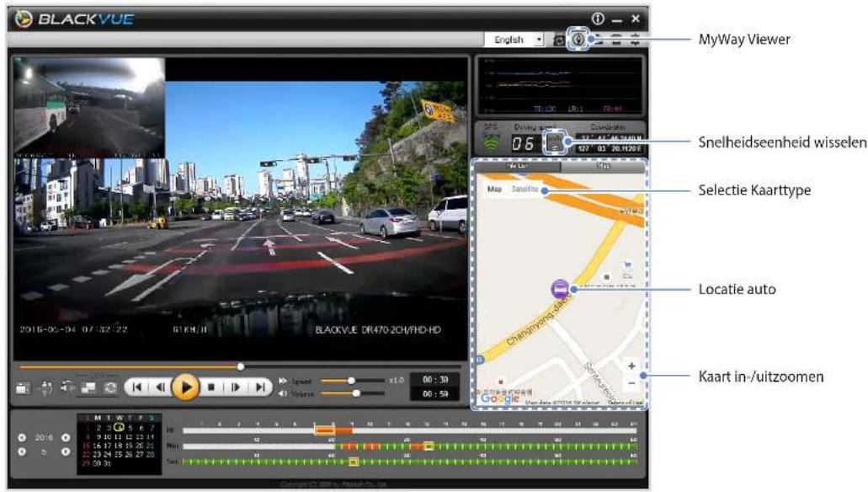
Task: Click the rotate icon left of playback buttons
Action: 111,388
